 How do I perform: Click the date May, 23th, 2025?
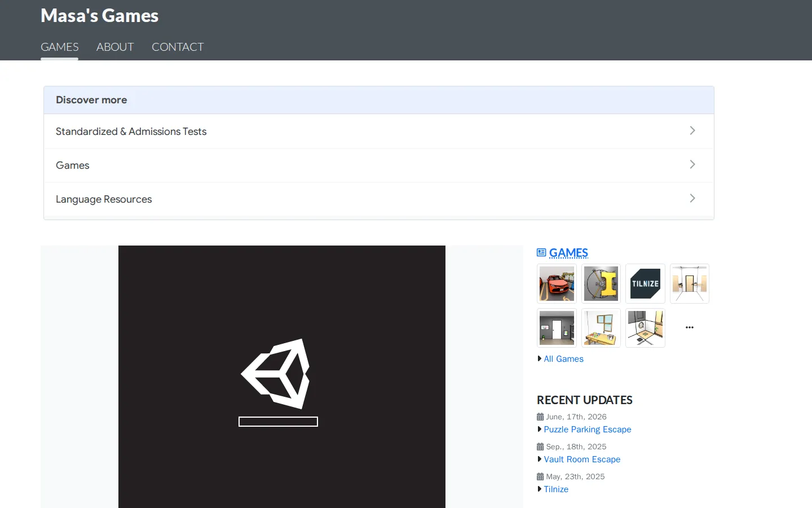(575, 477)
